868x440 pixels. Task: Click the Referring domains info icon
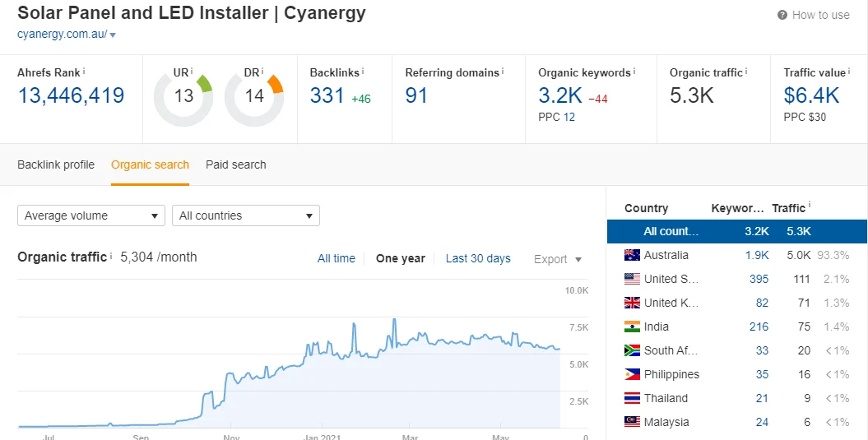[503, 72]
